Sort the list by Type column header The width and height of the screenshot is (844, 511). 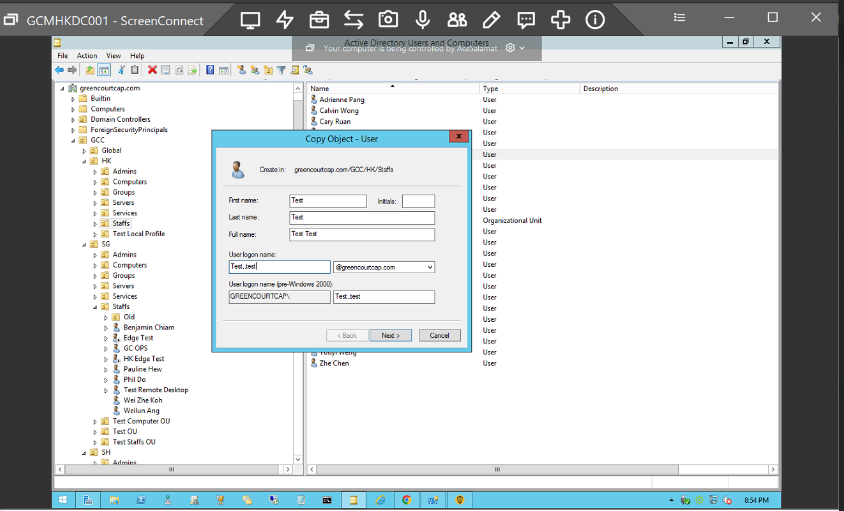529,88
